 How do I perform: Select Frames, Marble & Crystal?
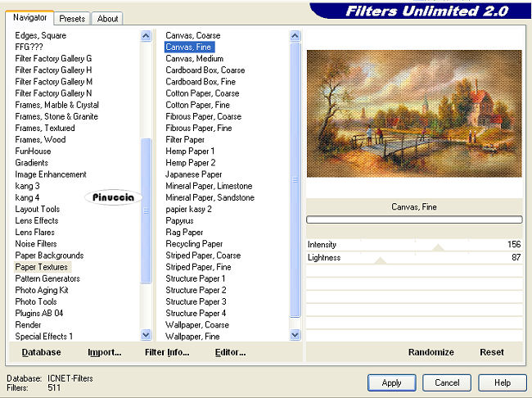[57, 105]
